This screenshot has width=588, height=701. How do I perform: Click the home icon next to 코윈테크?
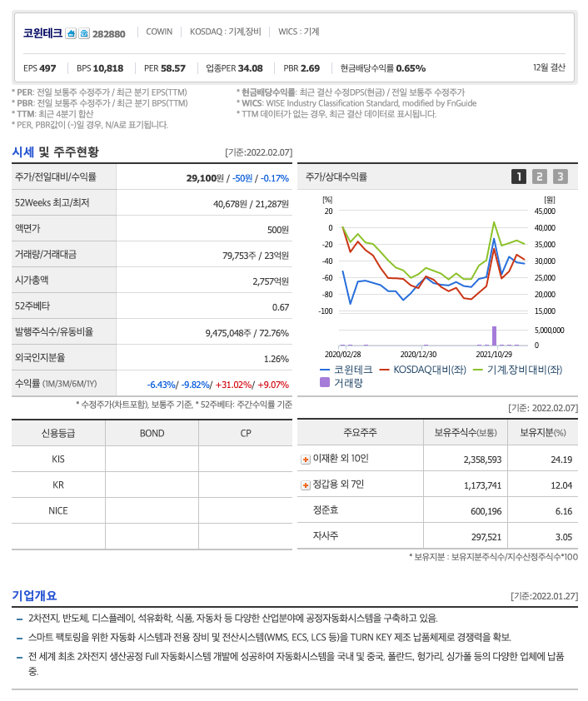point(71,33)
